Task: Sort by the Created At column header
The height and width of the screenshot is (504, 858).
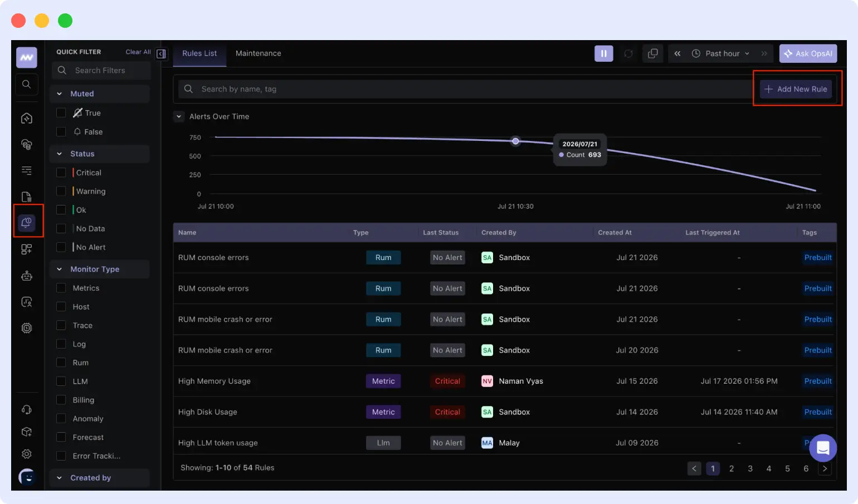Action: point(615,233)
